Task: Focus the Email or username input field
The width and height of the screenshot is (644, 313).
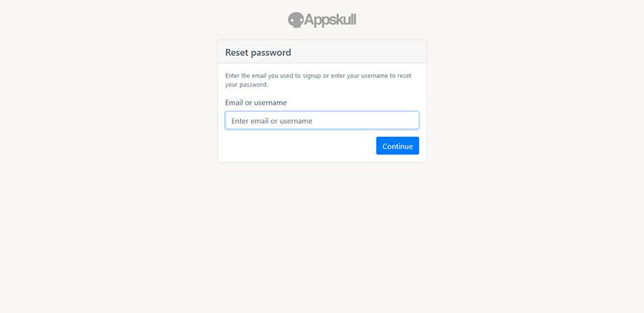Action: pyautogui.click(x=322, y=120)
